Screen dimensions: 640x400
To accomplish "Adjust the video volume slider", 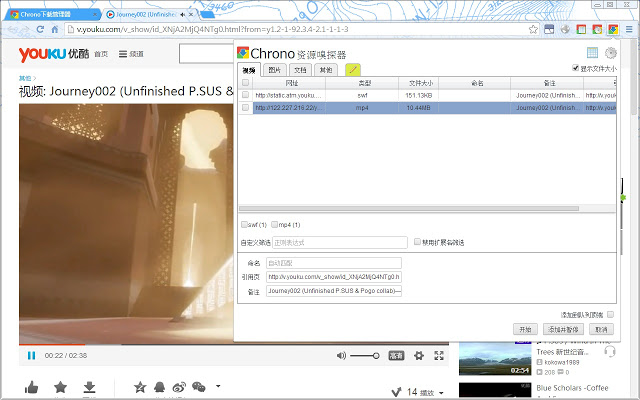I will pyautogui.click(x=364, y=356).
